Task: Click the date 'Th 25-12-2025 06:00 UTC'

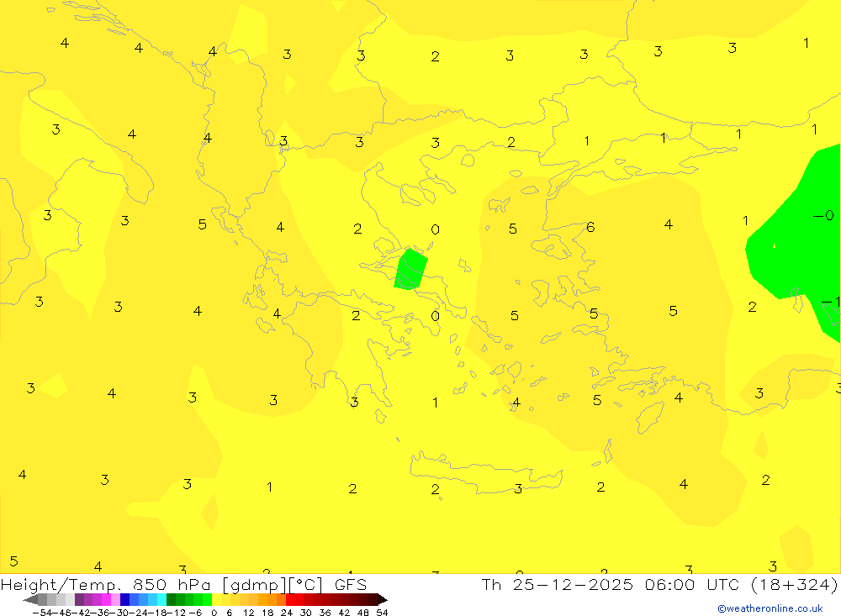Action: click(611, 585)
